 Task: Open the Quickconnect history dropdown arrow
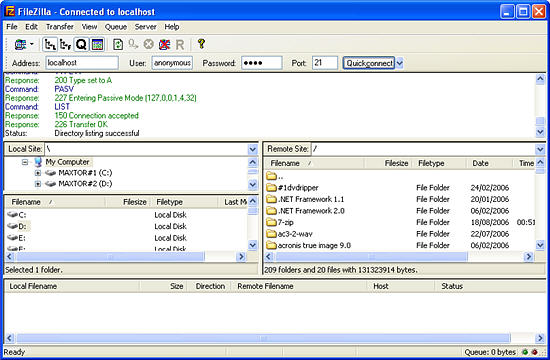[400, 63]
